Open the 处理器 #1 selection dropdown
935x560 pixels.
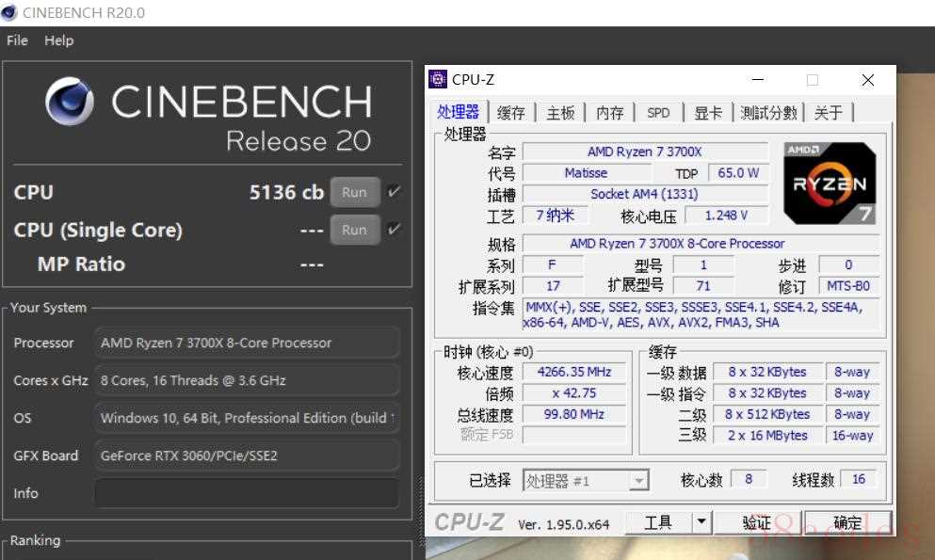coord(586,481)
